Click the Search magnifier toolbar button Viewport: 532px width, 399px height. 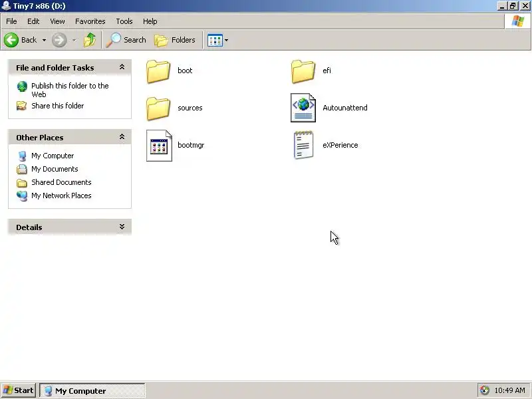pyautogui.click(x=126, y=40)
